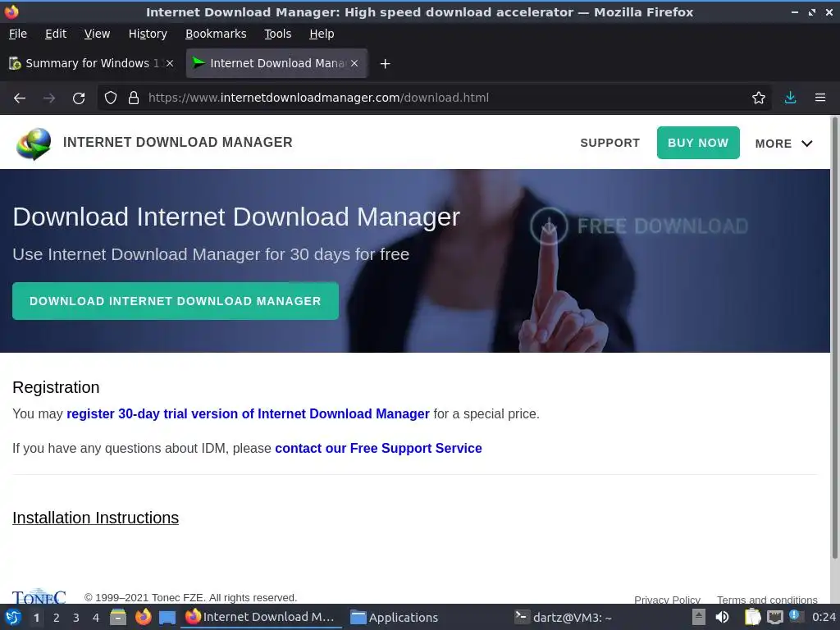Click the Tonec logo in footer

pyautogui.click(x=39, y=596)
